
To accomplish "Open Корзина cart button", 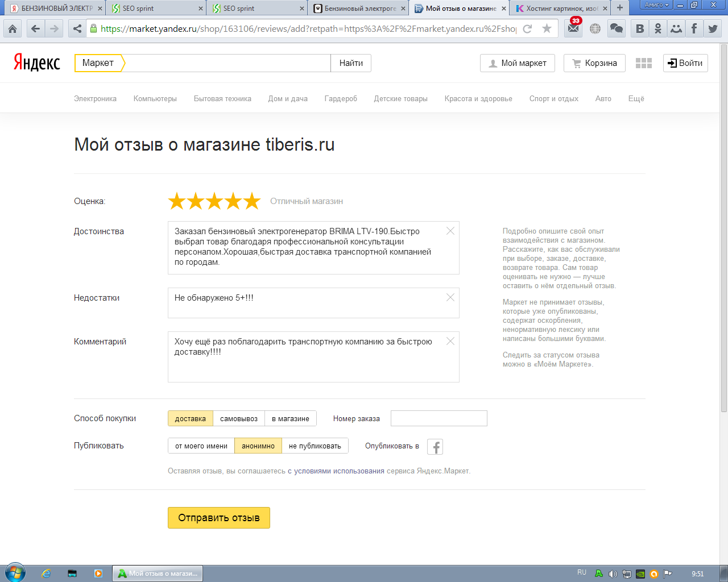I will 594,63.
